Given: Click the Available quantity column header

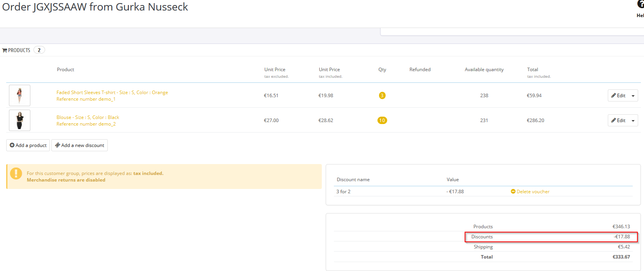Looking at the screenshot, I should [x=484, y=70].
